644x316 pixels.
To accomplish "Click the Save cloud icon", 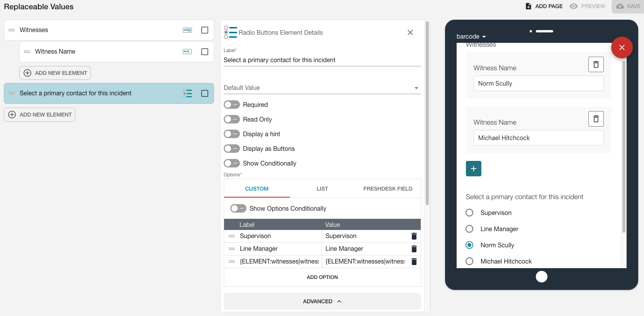I will click(620, 6).
